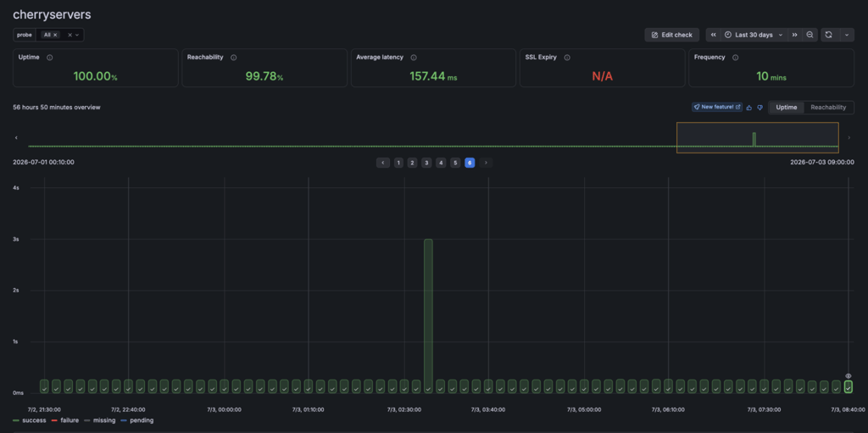Go to timeline page 2
This screenshot has width=868, height=433.
click(413, 163)
